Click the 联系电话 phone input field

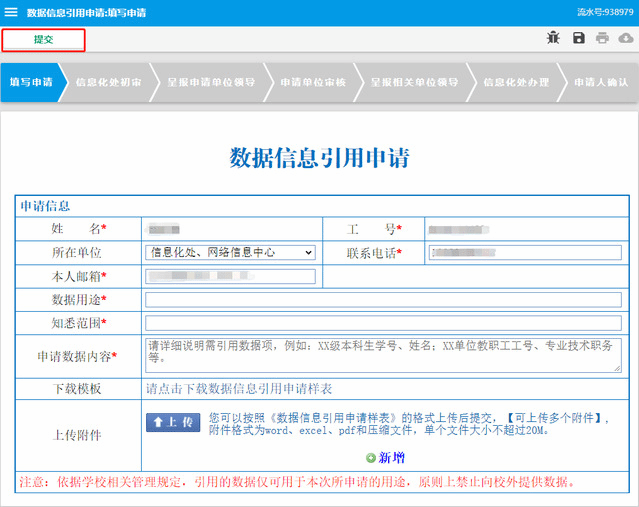(523, 253)
